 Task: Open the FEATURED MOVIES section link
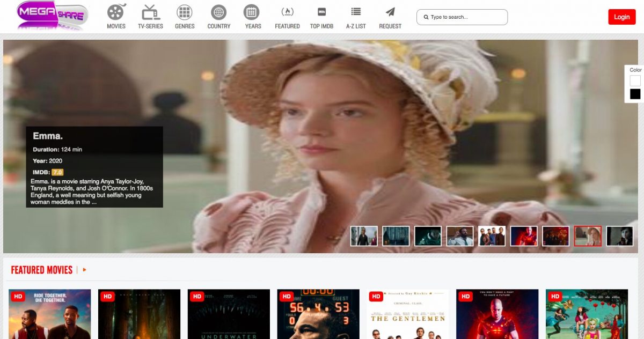point(42,270)
